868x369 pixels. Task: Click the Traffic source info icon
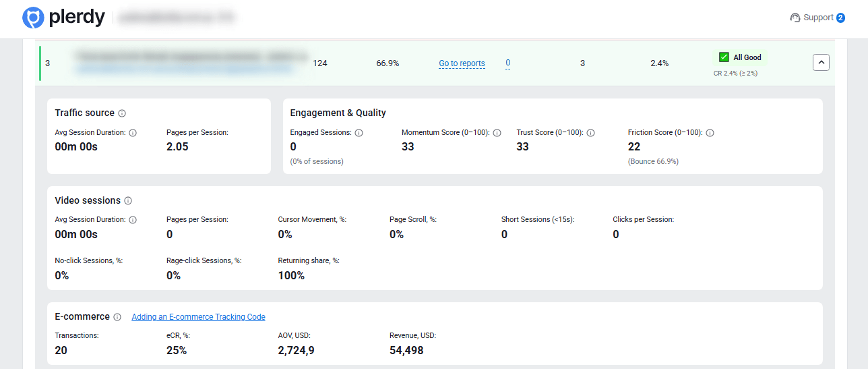(122, 113)
